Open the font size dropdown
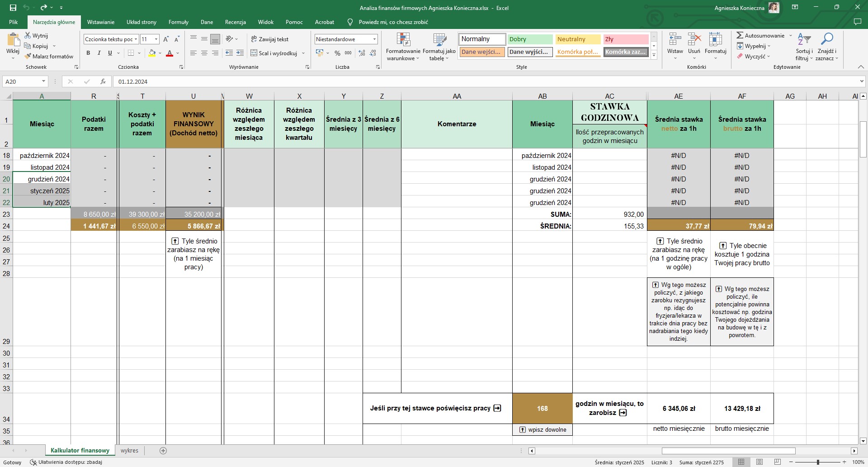The width and height of the screenshot is (868, 467). click(156, 39)
